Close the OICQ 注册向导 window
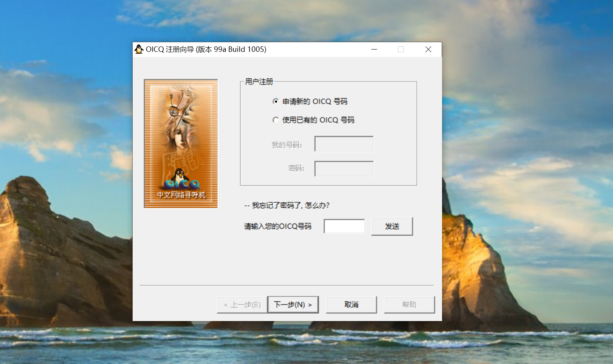613x364 pixels. pos(428,49)
